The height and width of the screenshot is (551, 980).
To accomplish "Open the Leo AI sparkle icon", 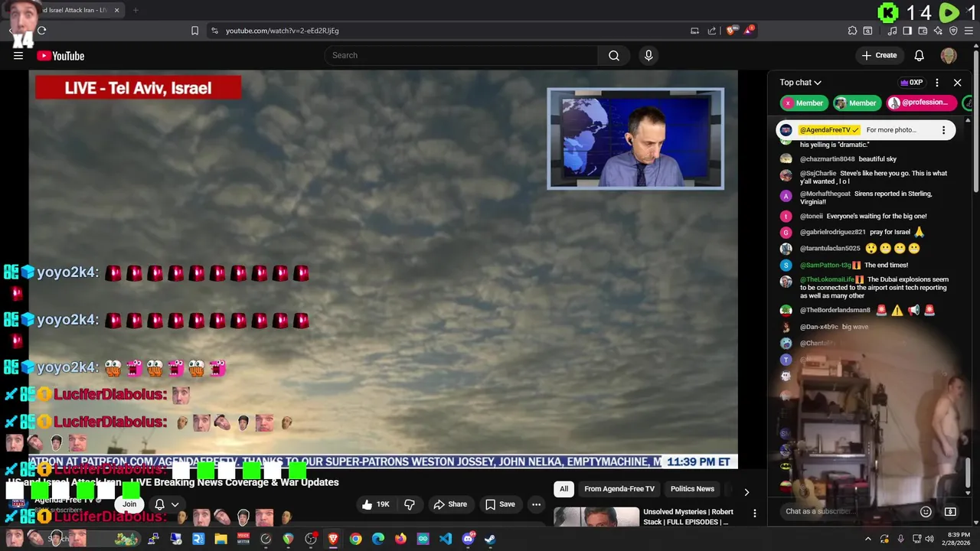I will click(938, 31).
